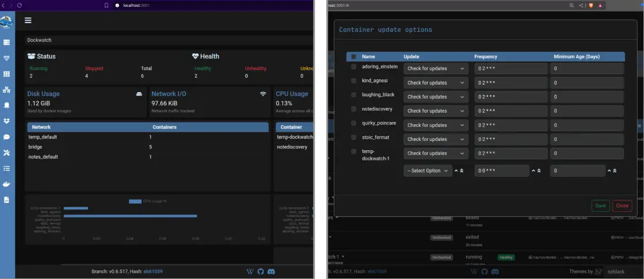This screenshot has width=644, height=279.
Task: Open the network diagram icon in the sidebar
Action: (x=7, y=90)
